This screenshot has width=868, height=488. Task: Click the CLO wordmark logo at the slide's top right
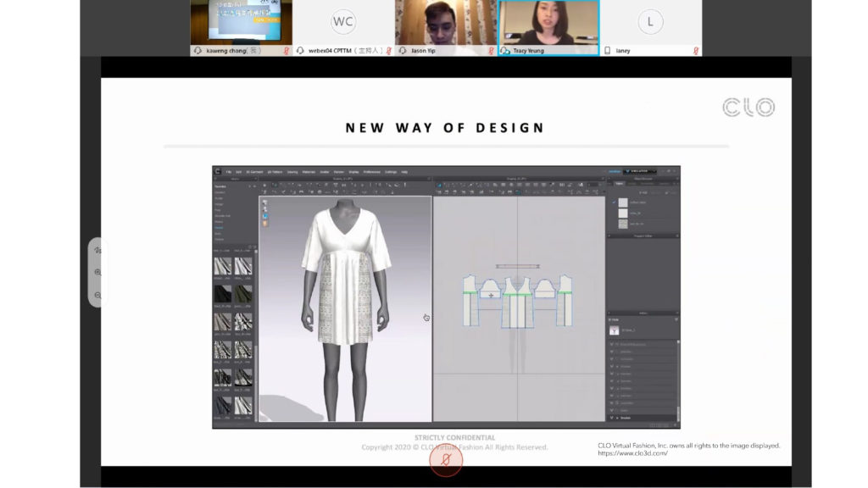point(749,107)
